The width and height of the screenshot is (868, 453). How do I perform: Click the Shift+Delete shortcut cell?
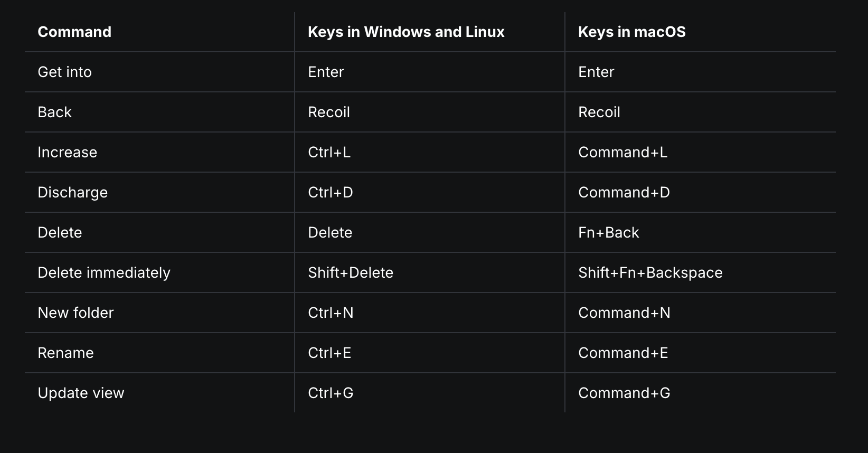coord(351,272)
